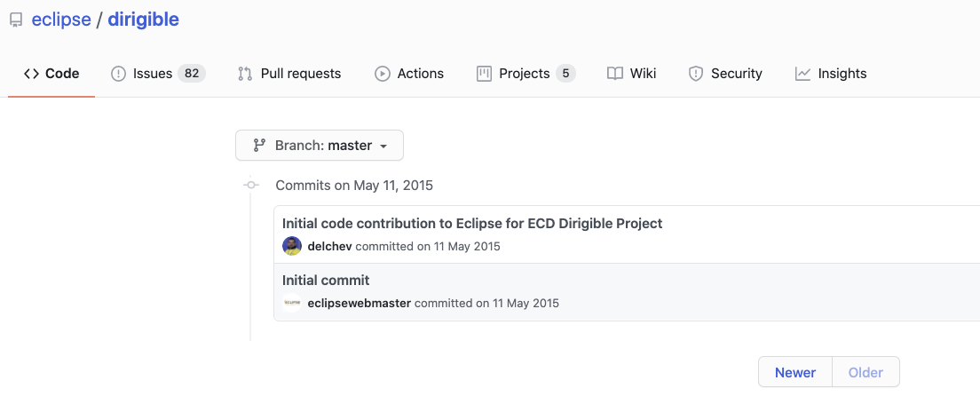This screenshot has height=412, width=980.
Task: Click the Actions play icon
Action: tap(383, 74)
